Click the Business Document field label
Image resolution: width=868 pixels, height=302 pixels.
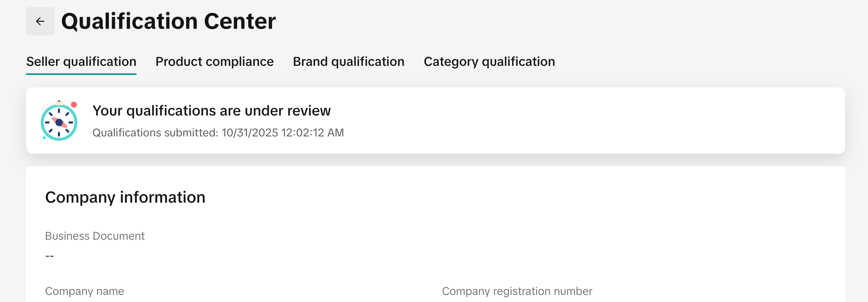click(95, 236)
